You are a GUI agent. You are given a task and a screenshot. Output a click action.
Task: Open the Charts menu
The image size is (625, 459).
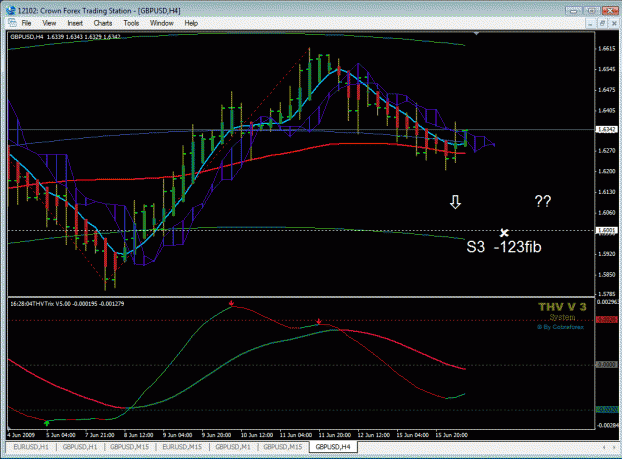click(x=103, y=23)
